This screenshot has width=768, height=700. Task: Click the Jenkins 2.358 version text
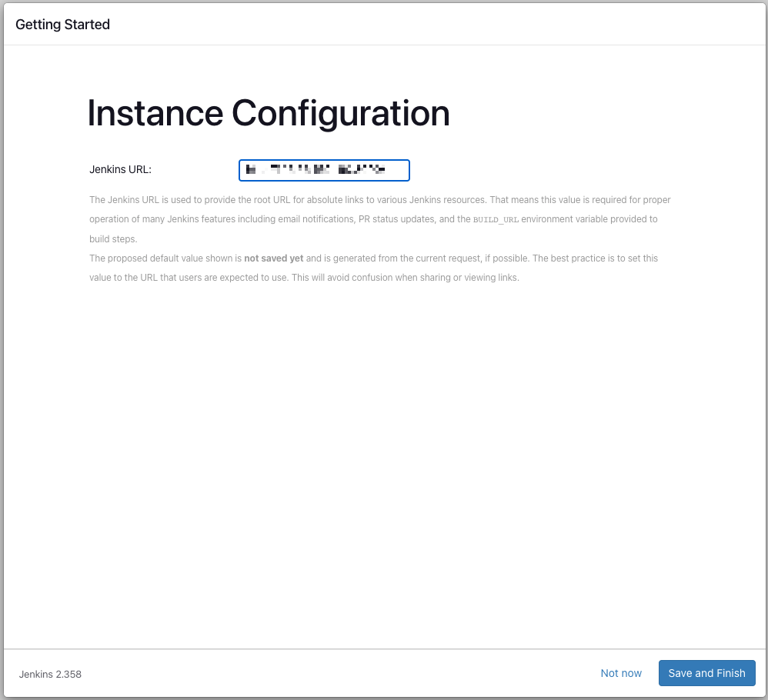(50, 674)
